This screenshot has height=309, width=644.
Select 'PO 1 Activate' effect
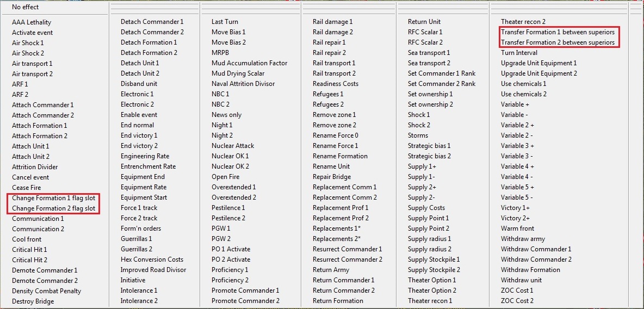[x=231, y=249]
